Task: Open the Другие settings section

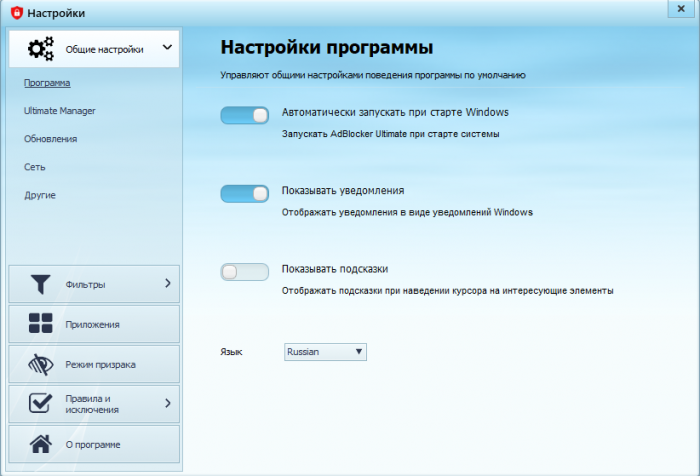Action: [x=40, y=194]
